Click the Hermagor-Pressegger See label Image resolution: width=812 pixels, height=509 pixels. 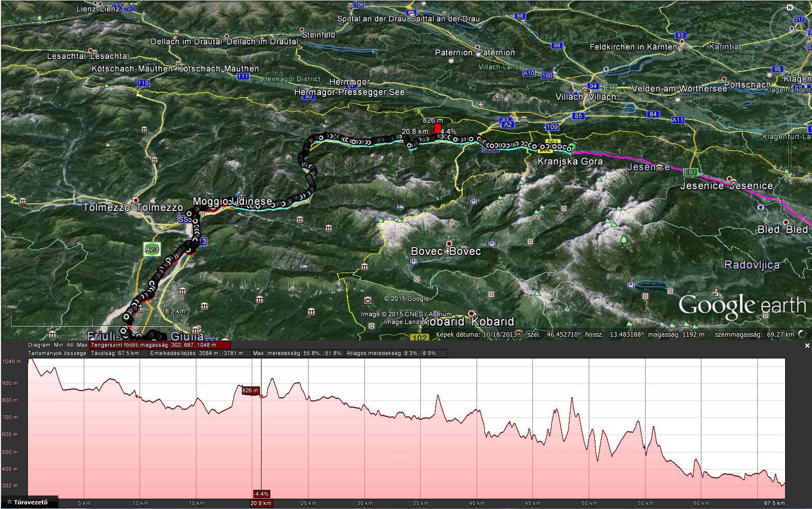[349, 92]
